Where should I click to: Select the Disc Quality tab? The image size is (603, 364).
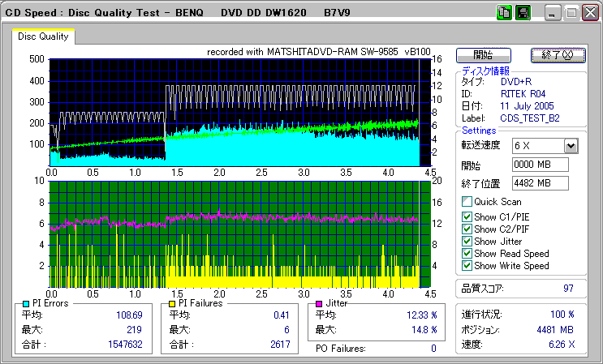click(x=43, y=36)
